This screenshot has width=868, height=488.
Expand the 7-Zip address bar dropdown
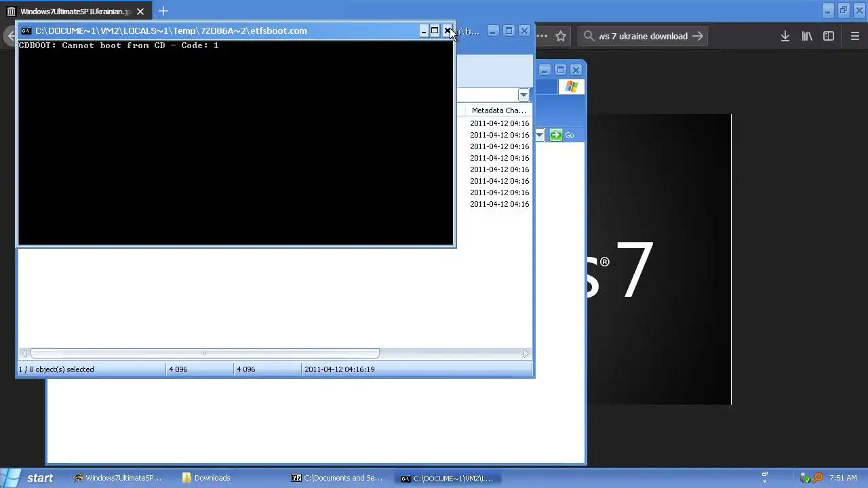[524, 95]
